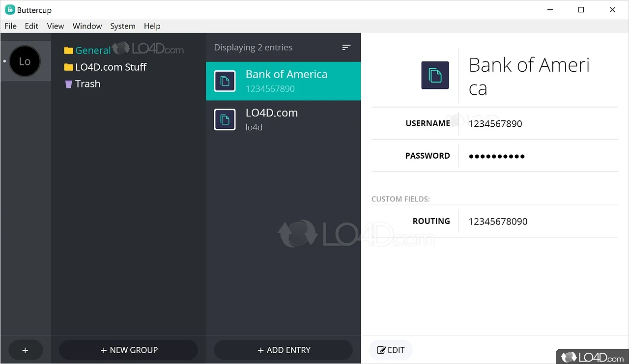Select the LO4D.com entry in list

tap(283, 119)
